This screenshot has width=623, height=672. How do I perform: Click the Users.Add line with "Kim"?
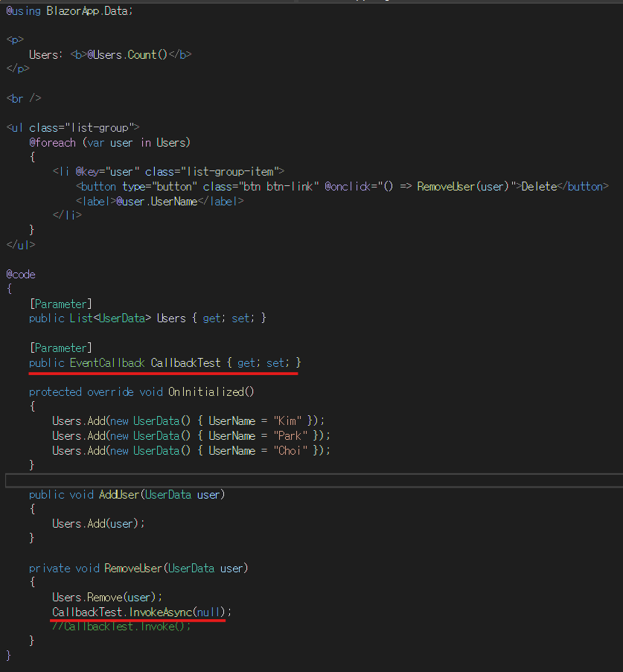coord(188,420)
